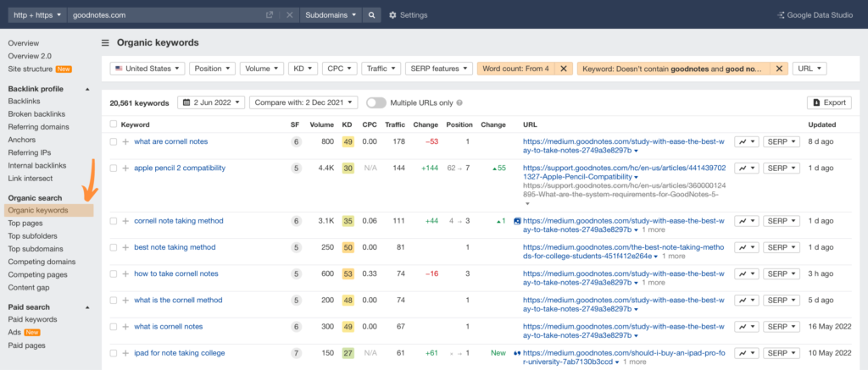Open position chart for 'what is the cornell method'

click(746, 301)
